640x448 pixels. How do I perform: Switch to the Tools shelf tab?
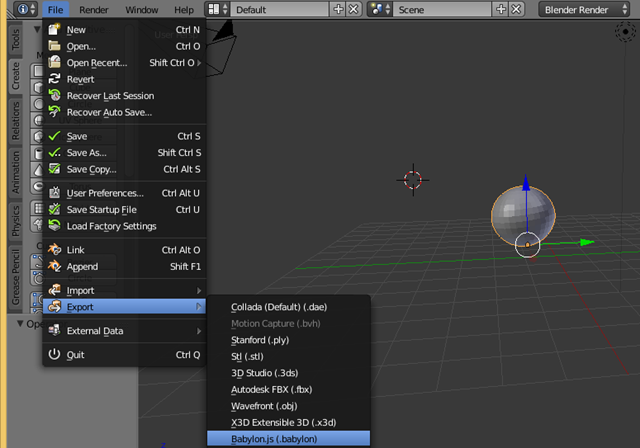click(16, 40)
